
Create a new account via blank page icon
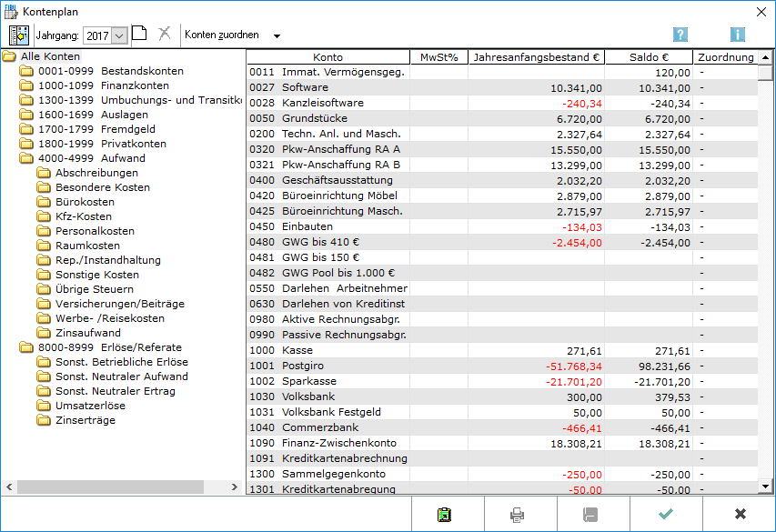tap(139, 33)
